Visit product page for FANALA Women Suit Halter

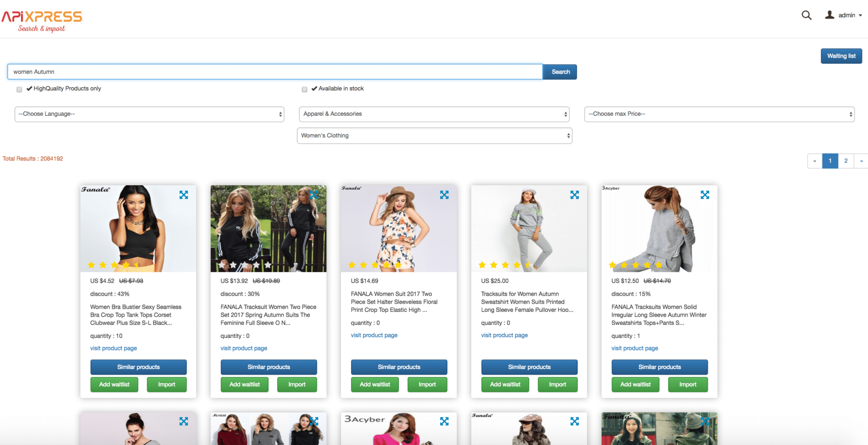pos(374,335)
